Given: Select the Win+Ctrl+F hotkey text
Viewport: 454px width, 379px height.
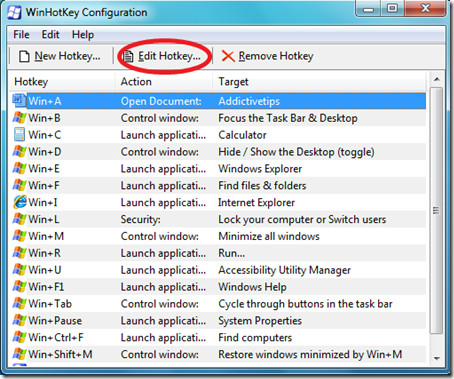Looking at the screenshot, I should pyautogui.click(x=56, y=337).
